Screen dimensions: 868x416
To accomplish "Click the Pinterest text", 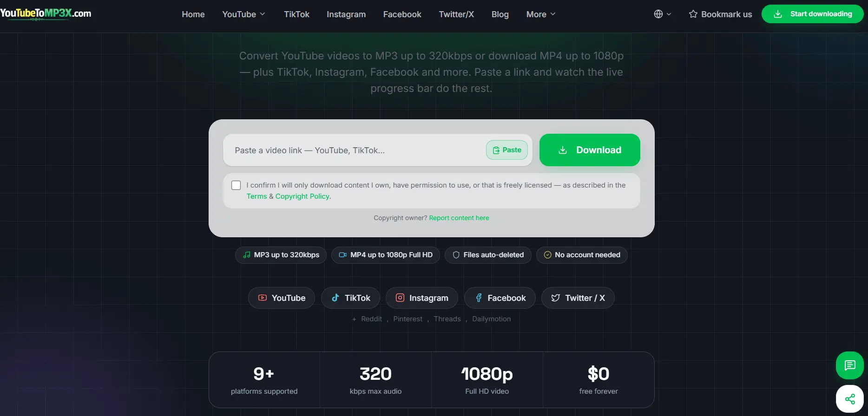I will click(x=408, y=319).
